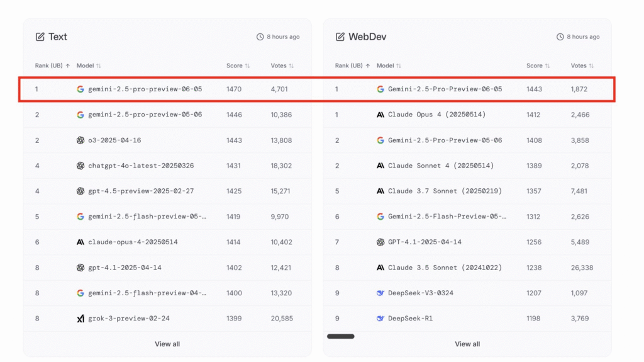Click OpenAI logo beside gpt-4.5-preview-2025-02-27

tap(80, 191)
